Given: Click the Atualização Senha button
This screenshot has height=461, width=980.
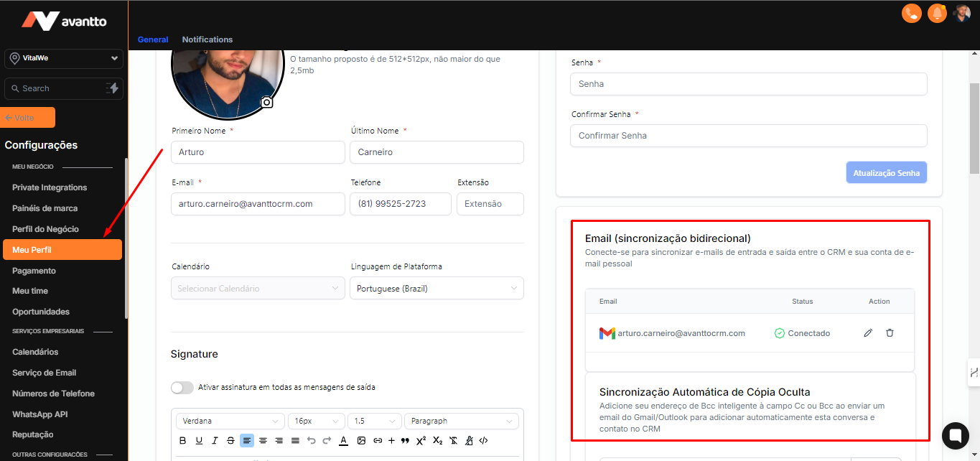Looking at the screenshot, I should 886,173.
